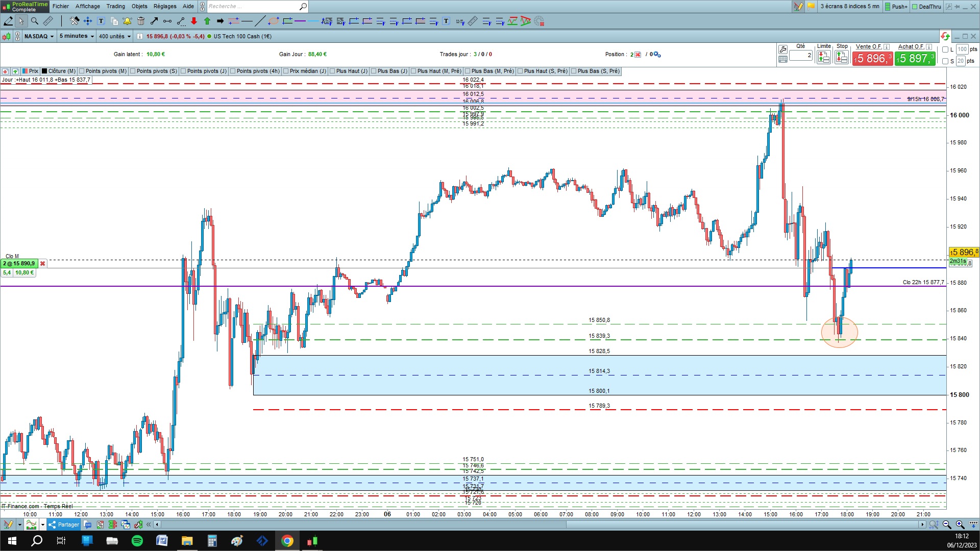Select the magnifier zoom tool
Screen dimensions: 980x551
(35, 21)
